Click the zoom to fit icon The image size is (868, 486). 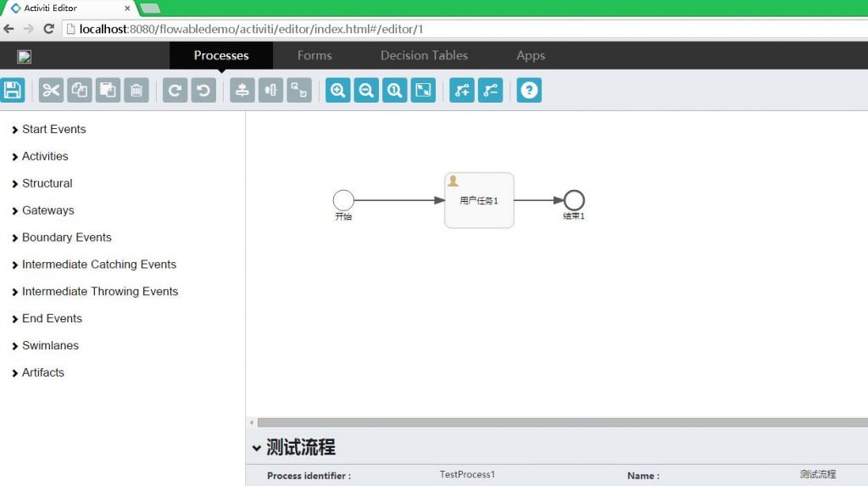click(423, 90)
